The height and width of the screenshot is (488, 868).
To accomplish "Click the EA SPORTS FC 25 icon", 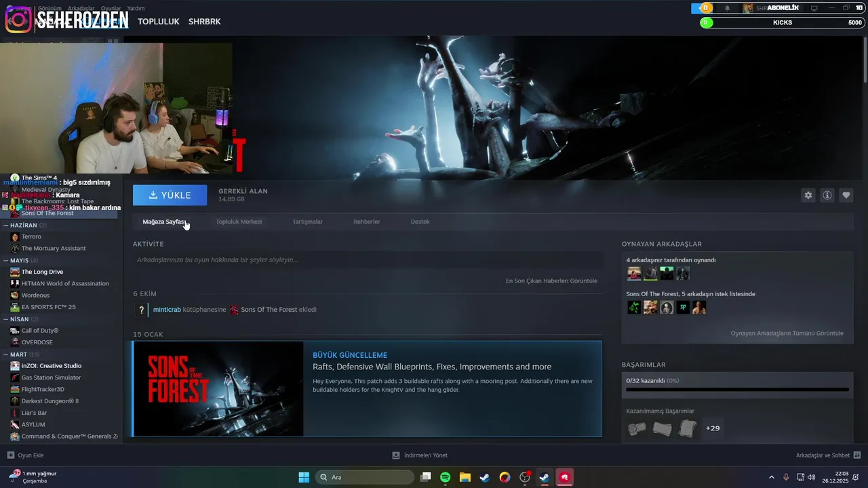I will (15, 307).
